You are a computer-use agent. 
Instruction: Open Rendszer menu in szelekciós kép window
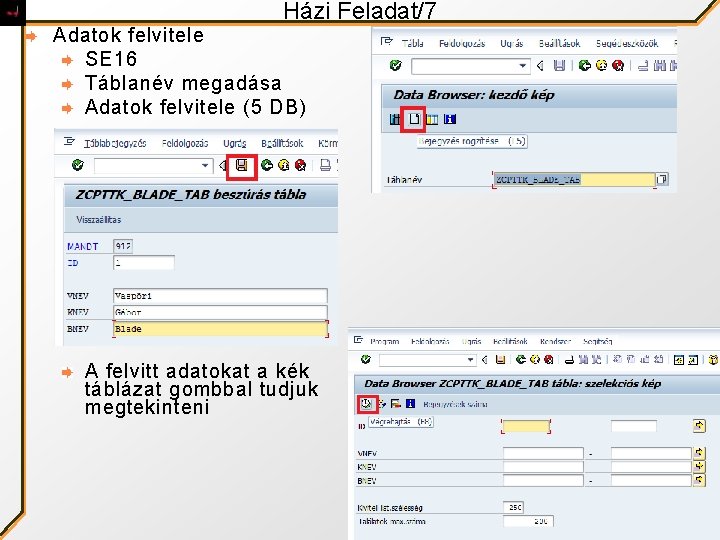coord(555,342)
